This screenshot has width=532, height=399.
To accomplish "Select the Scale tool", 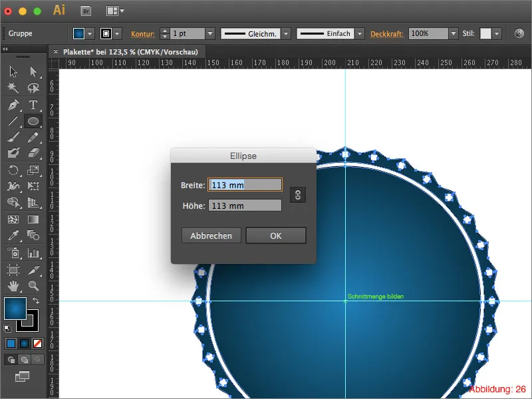I will pyautogui.click(x=33, y=170).
